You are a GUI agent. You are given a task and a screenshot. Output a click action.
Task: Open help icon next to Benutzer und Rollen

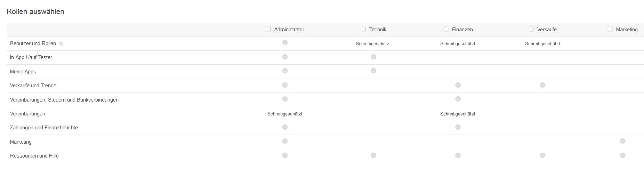pyautogui.click(x=62, y=44)
